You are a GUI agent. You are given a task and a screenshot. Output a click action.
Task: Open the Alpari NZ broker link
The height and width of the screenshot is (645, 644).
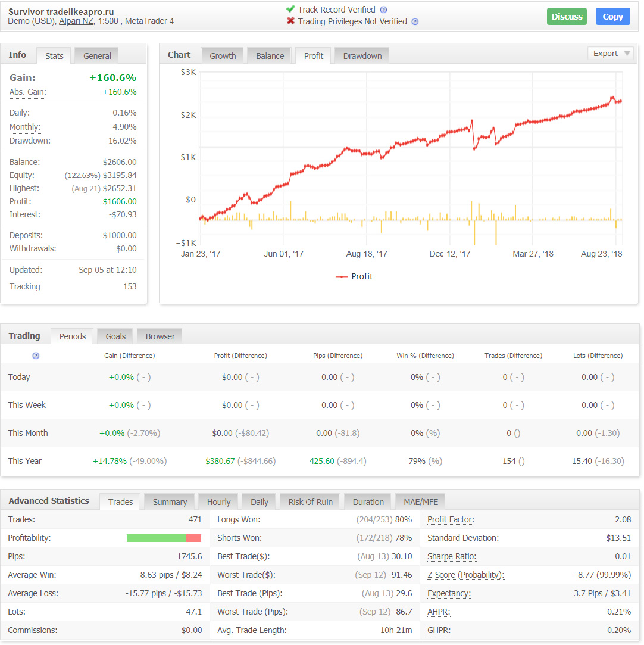[x=76, y=21]
